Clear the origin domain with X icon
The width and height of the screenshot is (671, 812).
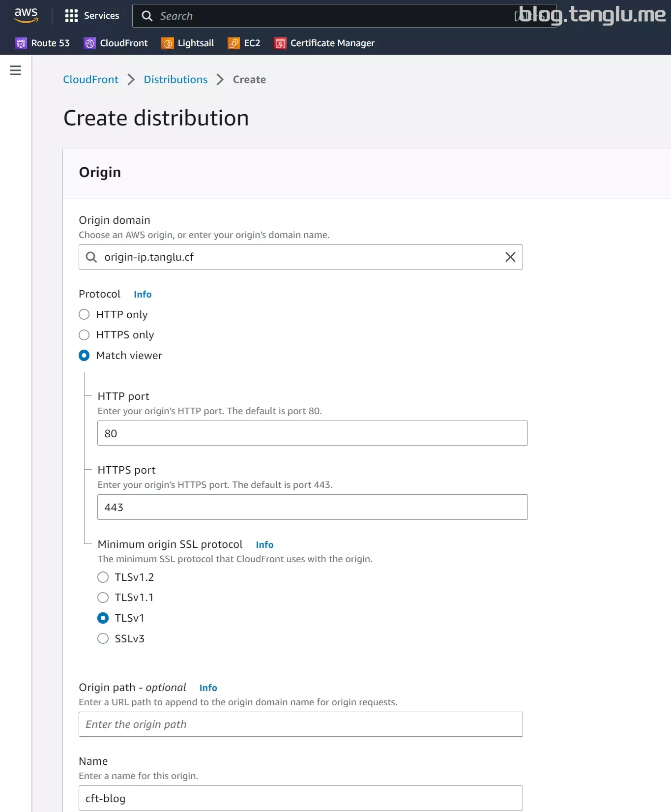[x=510, y=257]
